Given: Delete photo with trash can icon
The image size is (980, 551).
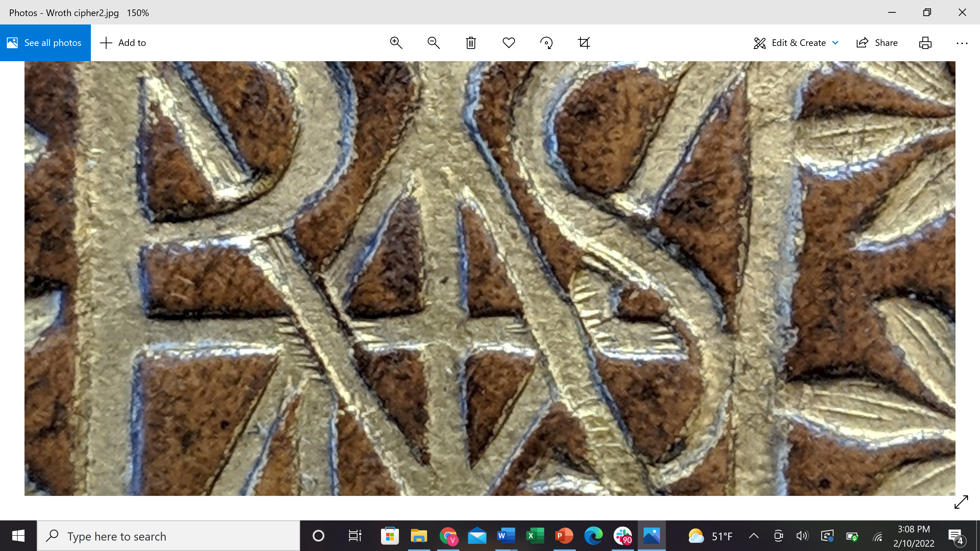Looking at the screenshot, I should 471,43.
